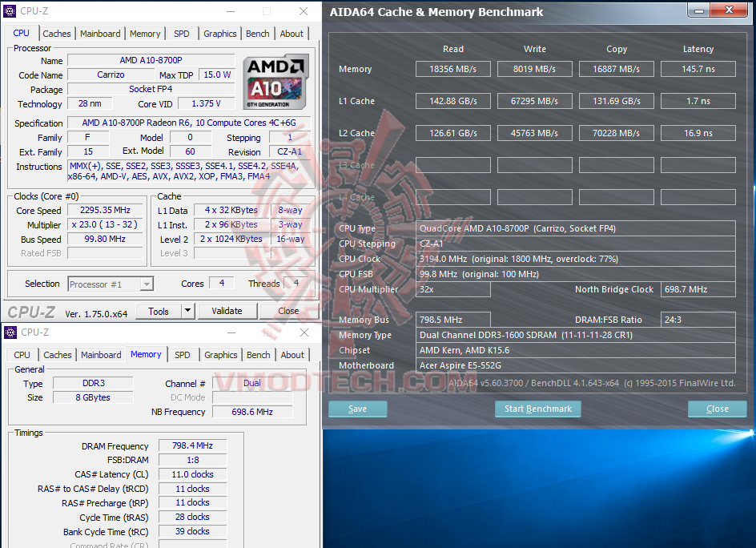Open the Processor #1 selection combo box
This screenshot has height=548, width=756.
111,284
